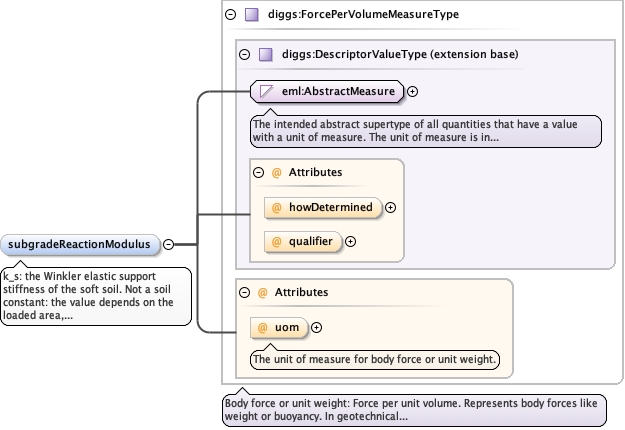Viewport: 625px width, 430px height.
Task: Collapse the Attributes group containing uom
Action: 244,293
